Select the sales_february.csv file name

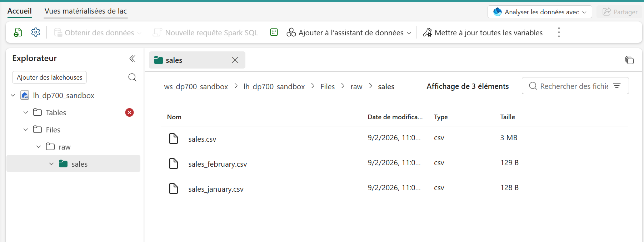218,164
